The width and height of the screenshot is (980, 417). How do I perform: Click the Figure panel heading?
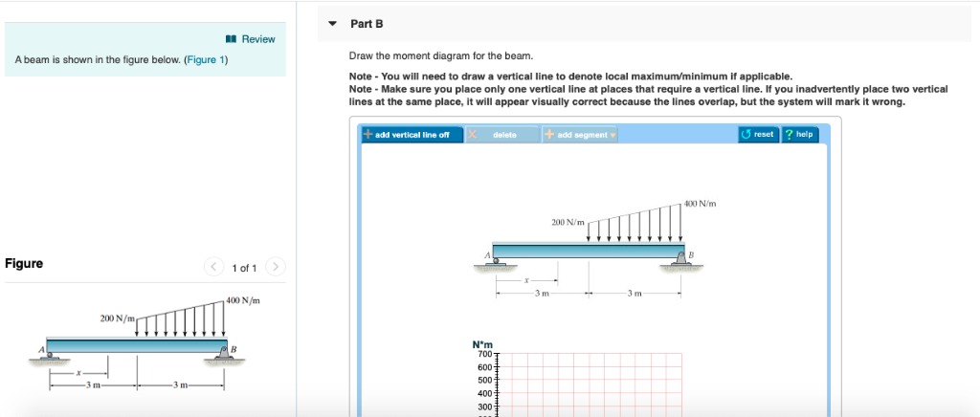click(24, 263)
